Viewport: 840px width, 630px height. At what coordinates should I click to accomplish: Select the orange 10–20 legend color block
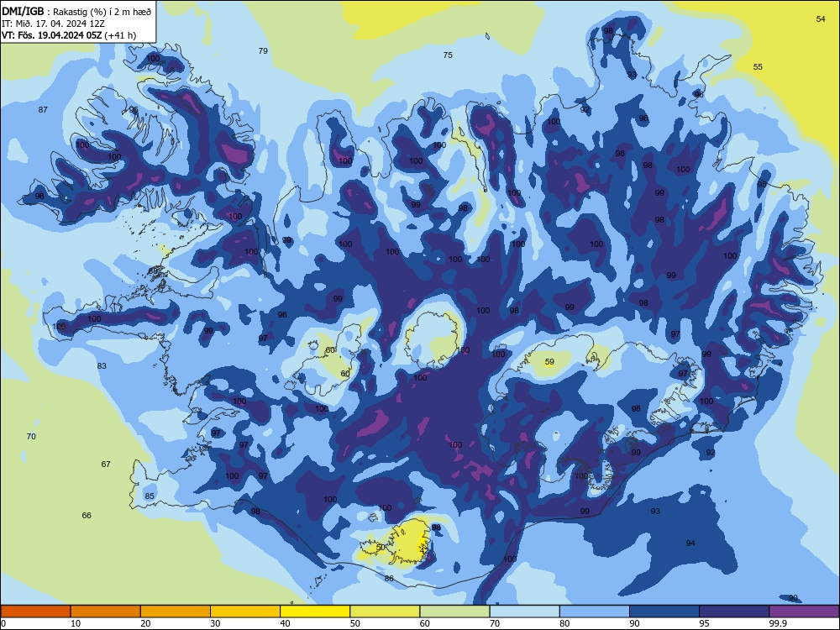tap(106, 612)
